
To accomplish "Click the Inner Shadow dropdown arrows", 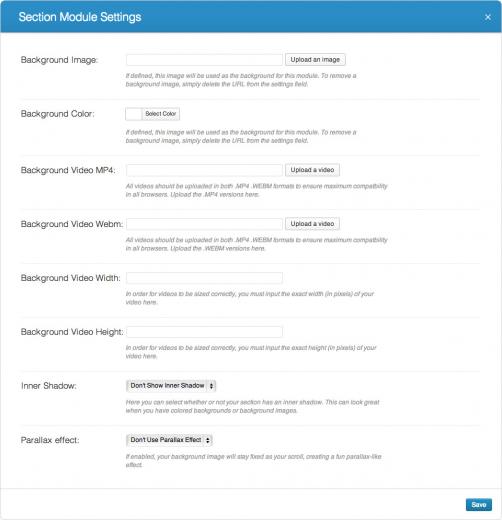I will (211, 386).
